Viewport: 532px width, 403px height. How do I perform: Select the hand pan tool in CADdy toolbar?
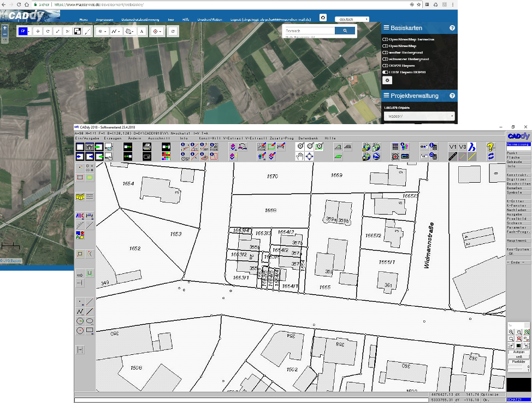click(300, 156)
